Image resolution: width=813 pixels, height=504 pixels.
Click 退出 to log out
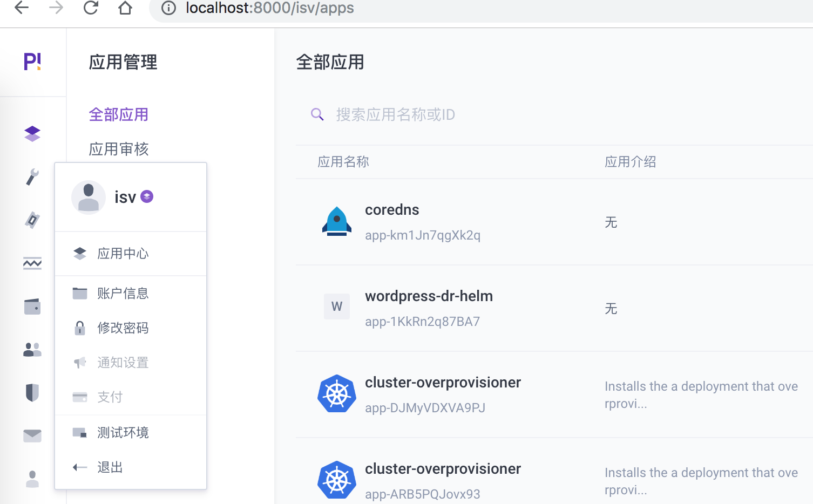(x=110, y=467)
